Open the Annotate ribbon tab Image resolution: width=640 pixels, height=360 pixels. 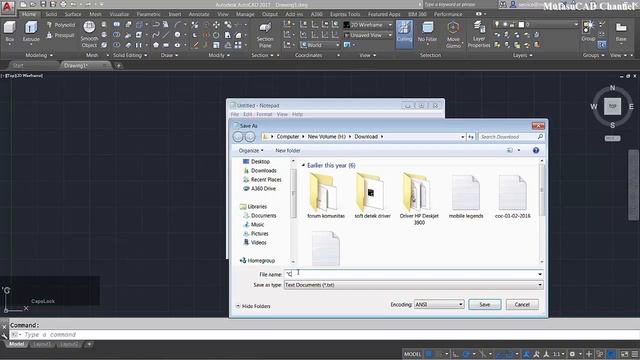(199, 14)
